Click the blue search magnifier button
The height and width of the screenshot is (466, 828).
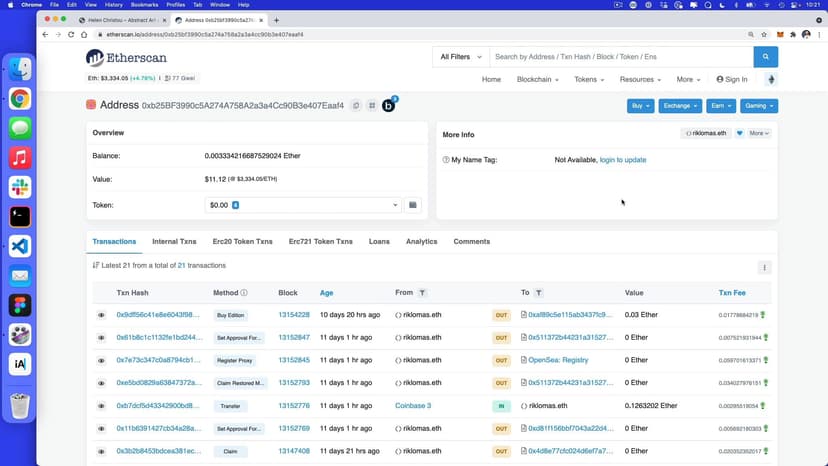point(765,57)
